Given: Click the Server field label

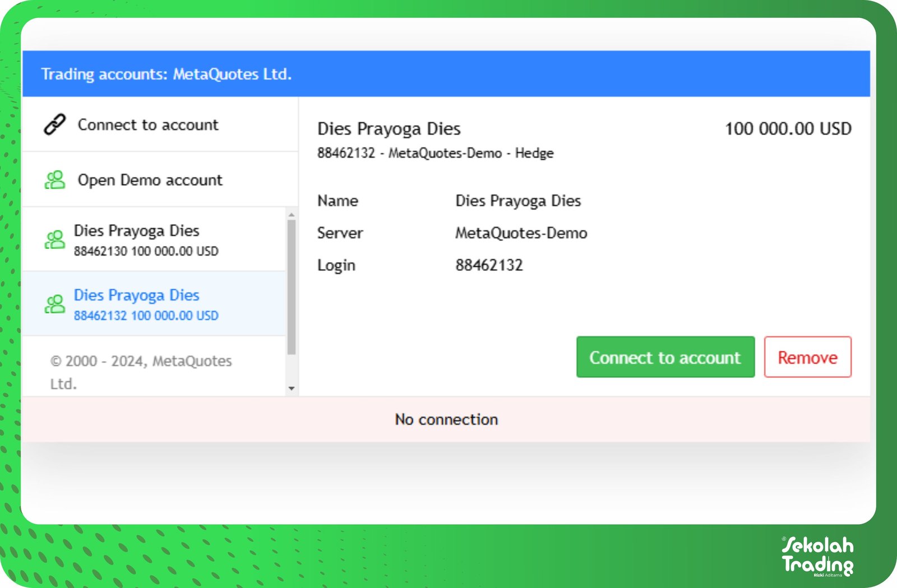Looking at the screenshot, I should click(340, 233).
